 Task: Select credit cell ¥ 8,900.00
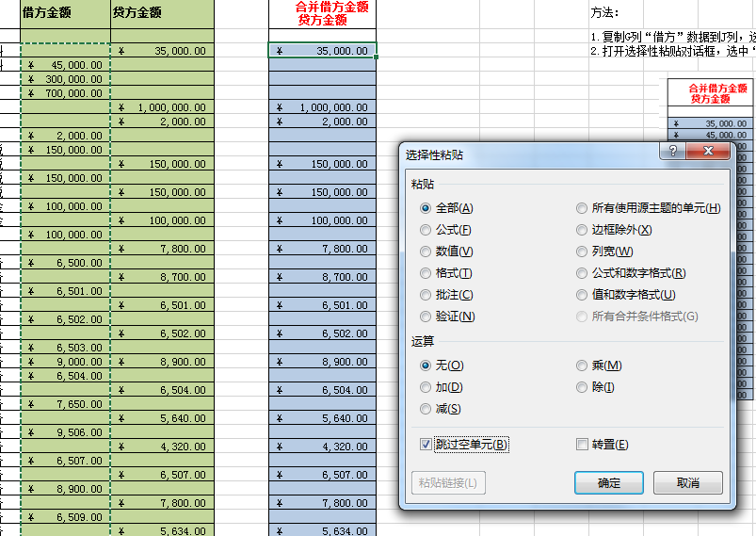click(163, 362)
